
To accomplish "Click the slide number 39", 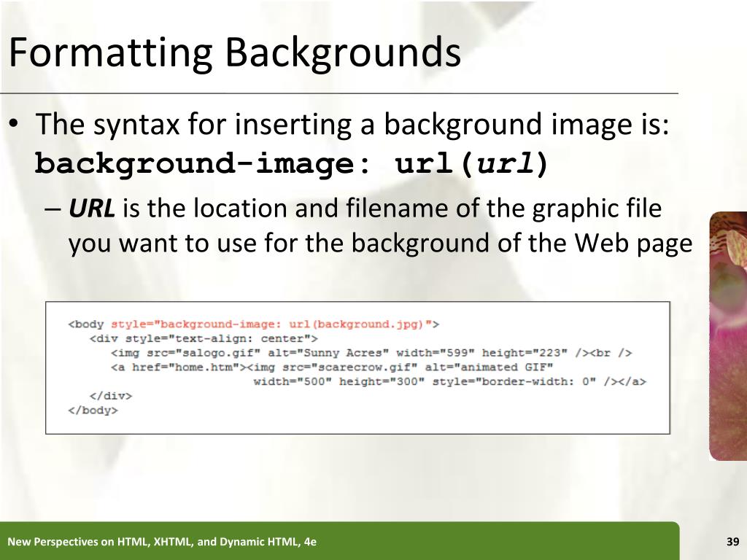I will point(732,542).
